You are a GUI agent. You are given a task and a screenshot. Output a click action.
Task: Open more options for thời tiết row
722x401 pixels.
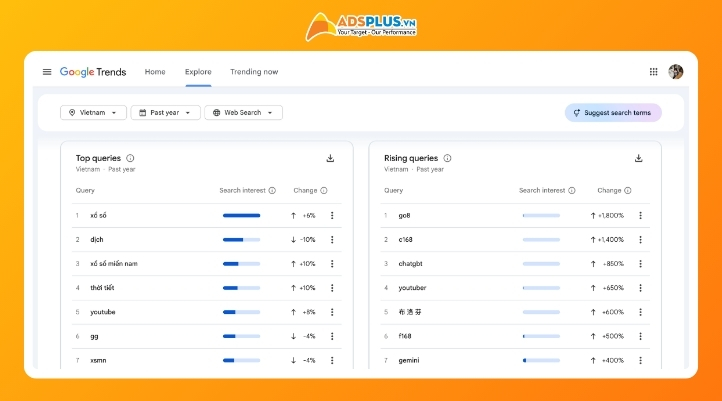[332, 288]
